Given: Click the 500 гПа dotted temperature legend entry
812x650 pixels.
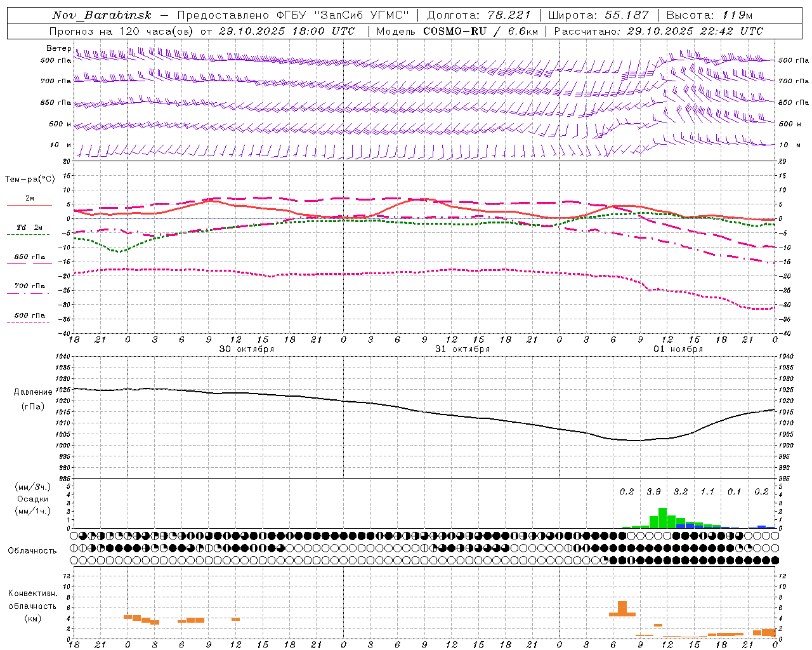Looking at the screenshot, I should [x=30, y=315].
